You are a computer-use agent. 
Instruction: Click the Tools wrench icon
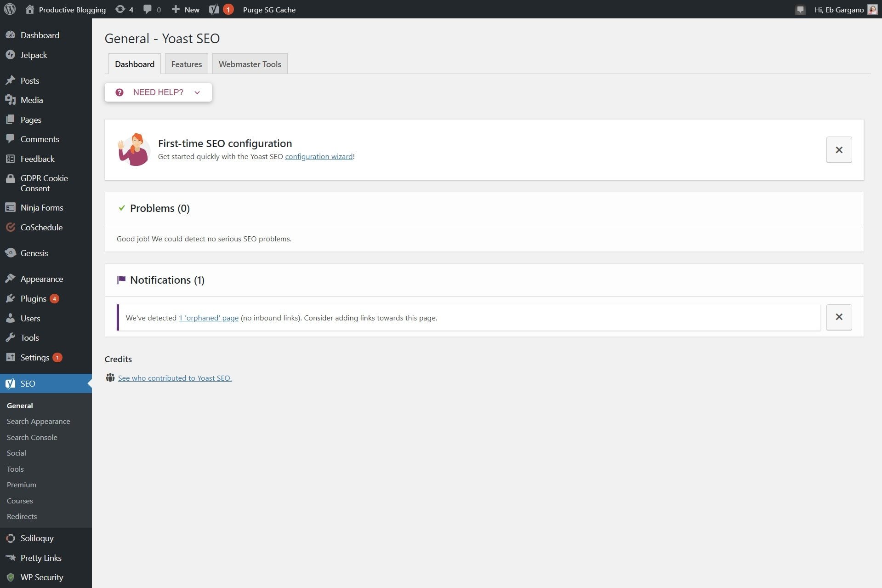click(x=10, y=337)
